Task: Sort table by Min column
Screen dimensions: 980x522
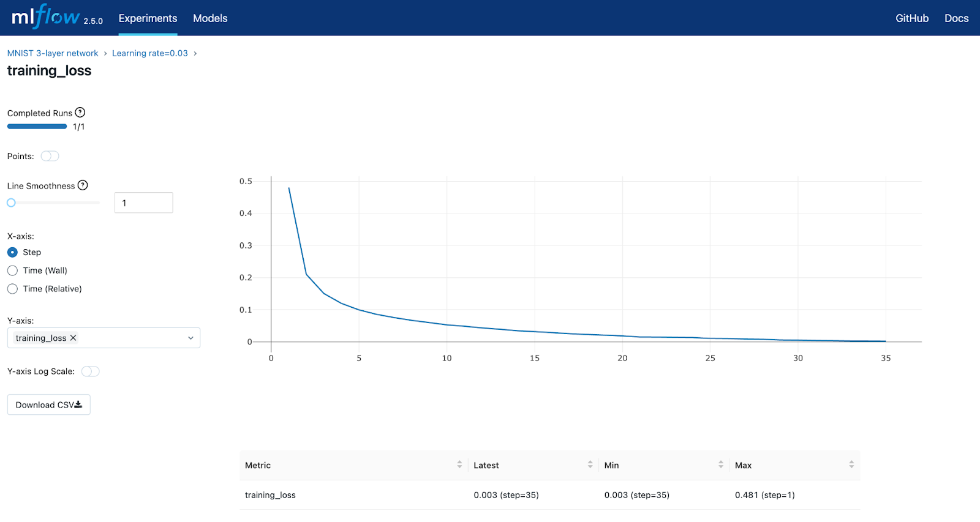Action: [x=720, y=465]
